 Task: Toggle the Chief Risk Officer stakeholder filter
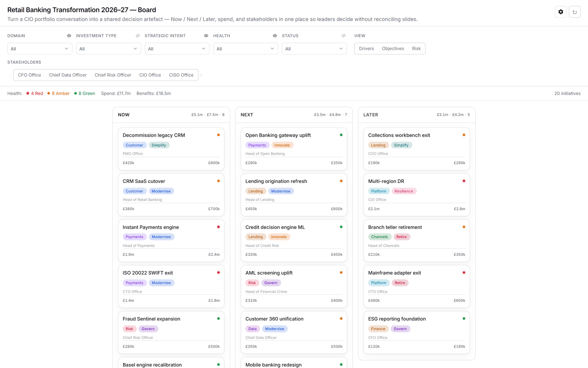113,75
